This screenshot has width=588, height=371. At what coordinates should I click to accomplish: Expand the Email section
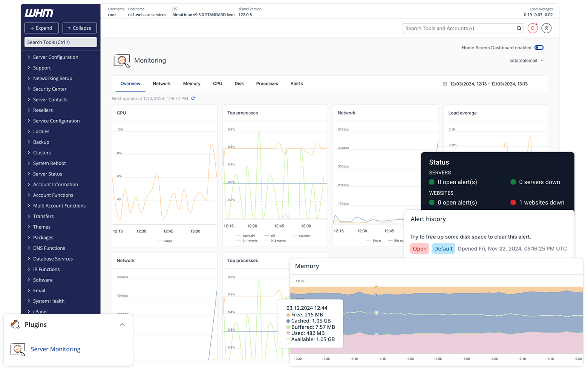point(39,290)
